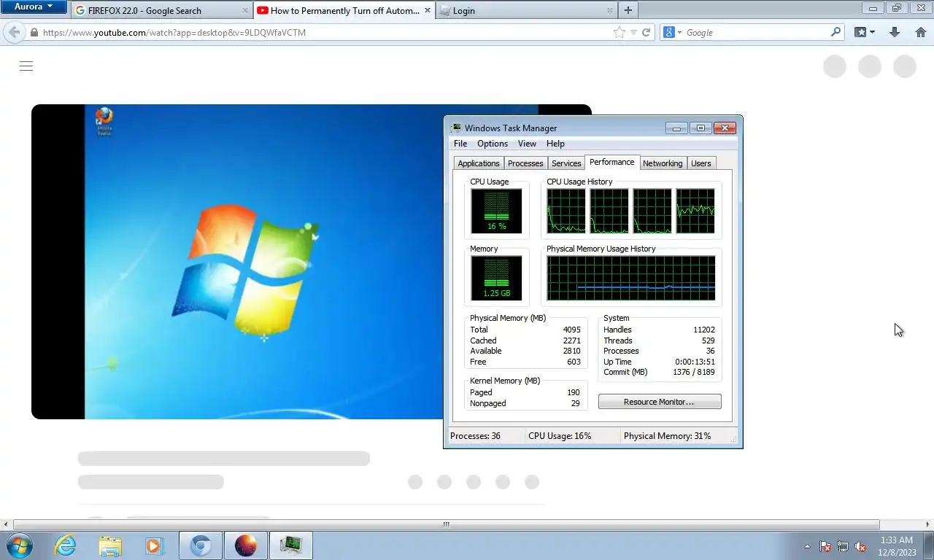Open a new tab with the plus button

(x=628, y=10)
